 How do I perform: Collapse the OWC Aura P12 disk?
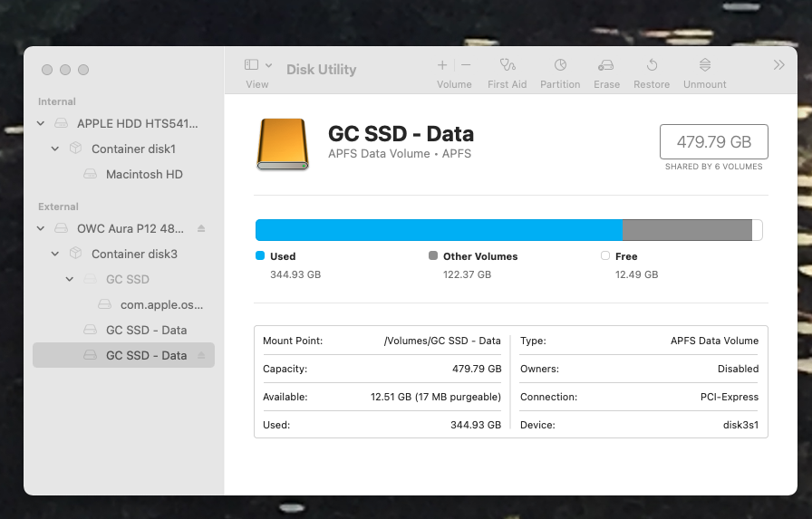point(41,228)
